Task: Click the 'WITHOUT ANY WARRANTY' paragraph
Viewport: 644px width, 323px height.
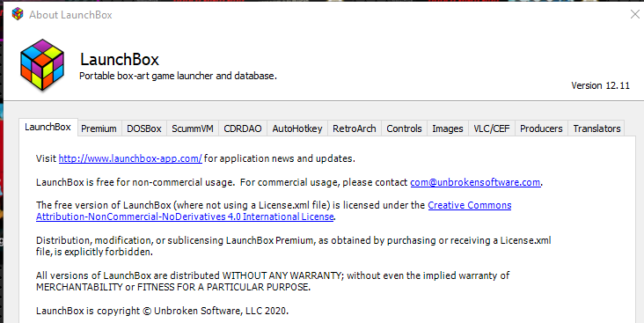Action: (273, 281)
